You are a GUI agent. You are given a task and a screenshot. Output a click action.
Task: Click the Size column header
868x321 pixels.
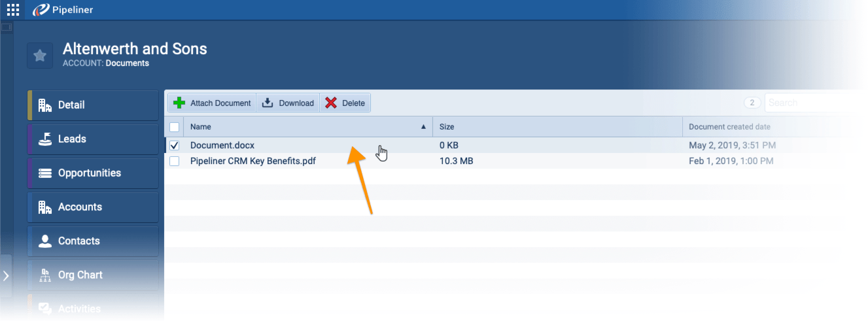[447, 127]
